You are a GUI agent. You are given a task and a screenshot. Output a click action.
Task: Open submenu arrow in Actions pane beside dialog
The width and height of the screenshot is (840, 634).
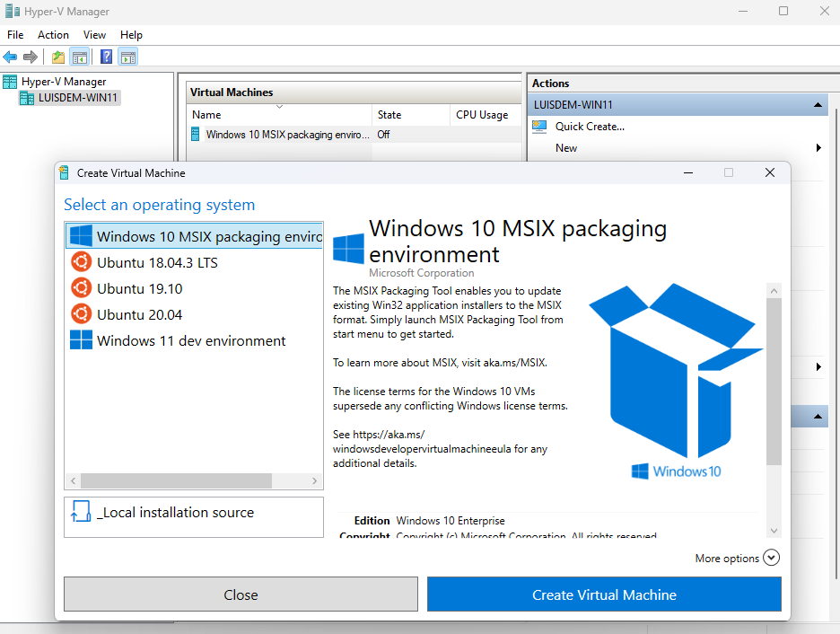pos(818,367)
